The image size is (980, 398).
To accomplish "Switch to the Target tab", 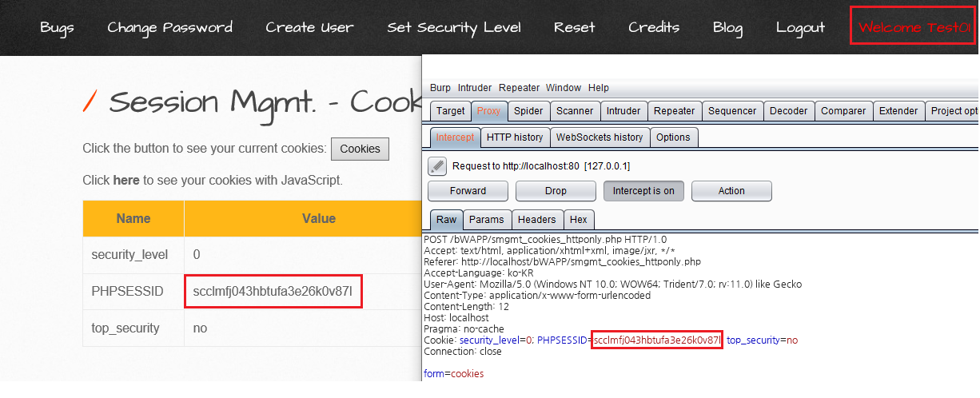I will click(x=451, y=111).
